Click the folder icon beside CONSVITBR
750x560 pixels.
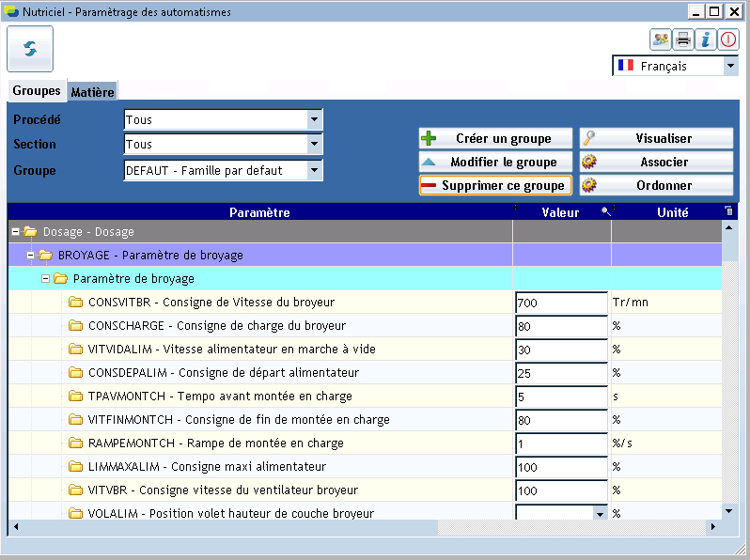(76, 303)
